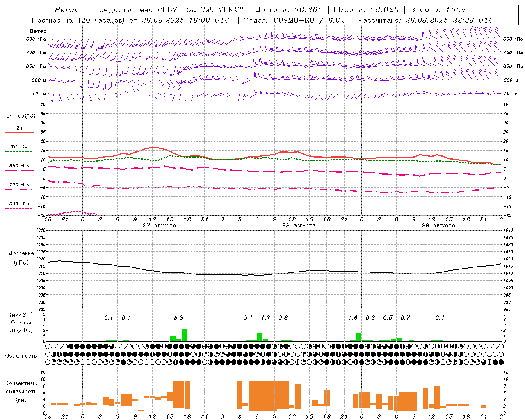Click the "Широта: 58.023" latitude value
The width and height of the screenshot is (525, 420).
tap(366, 10)
